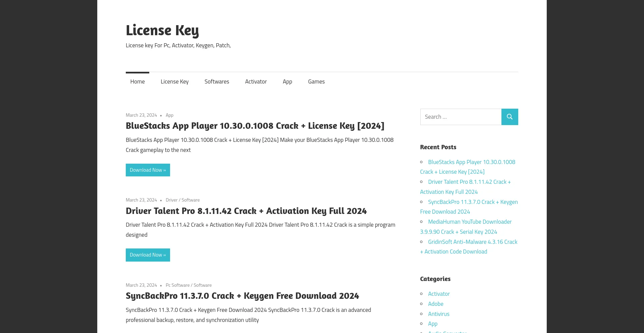The height and width of the screenshot is (333, 644).
Task: Click the Categories heading
Action: point(435,279)
